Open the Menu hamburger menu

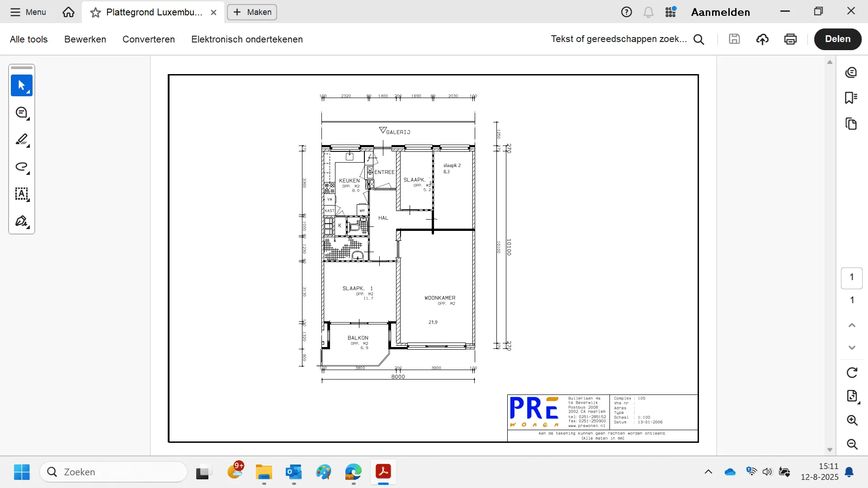click(x=28, y=12)
